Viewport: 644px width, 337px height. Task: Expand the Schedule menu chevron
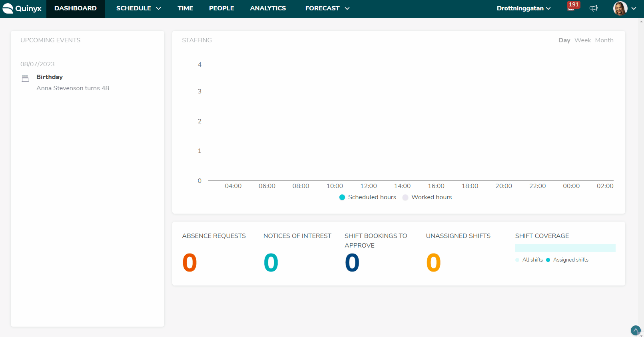(x=158, y=8)
